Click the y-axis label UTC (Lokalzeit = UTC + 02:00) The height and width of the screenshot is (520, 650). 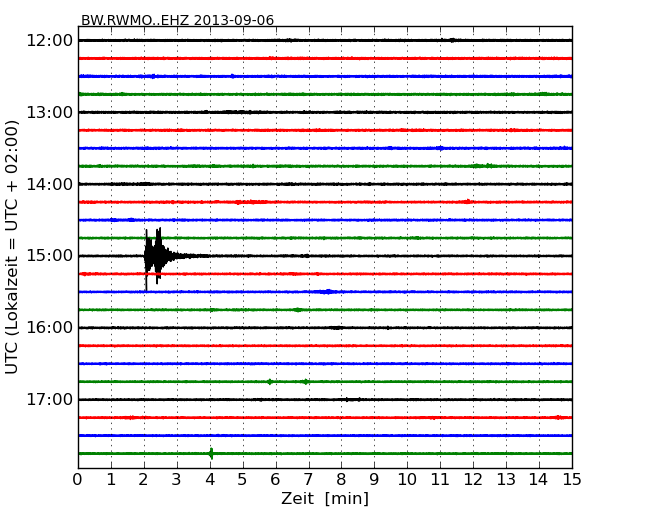[x=12, y=248]
